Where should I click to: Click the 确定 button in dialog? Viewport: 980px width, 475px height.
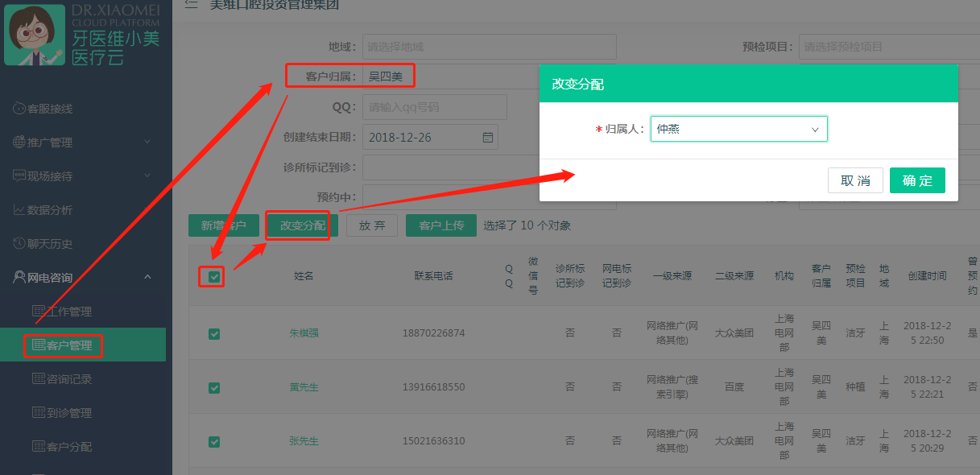[917, 180]
